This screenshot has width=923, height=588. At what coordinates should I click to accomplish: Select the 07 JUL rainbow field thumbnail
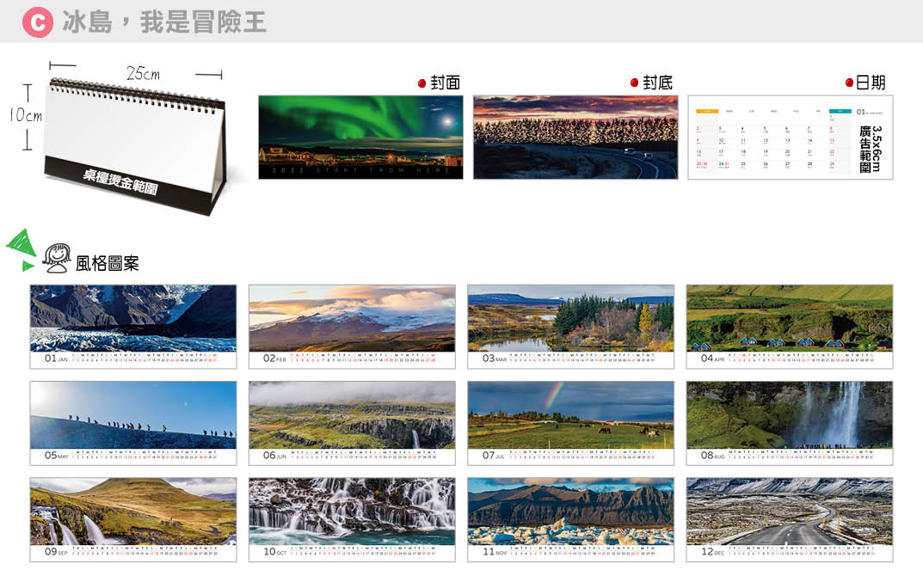point(570,422)
